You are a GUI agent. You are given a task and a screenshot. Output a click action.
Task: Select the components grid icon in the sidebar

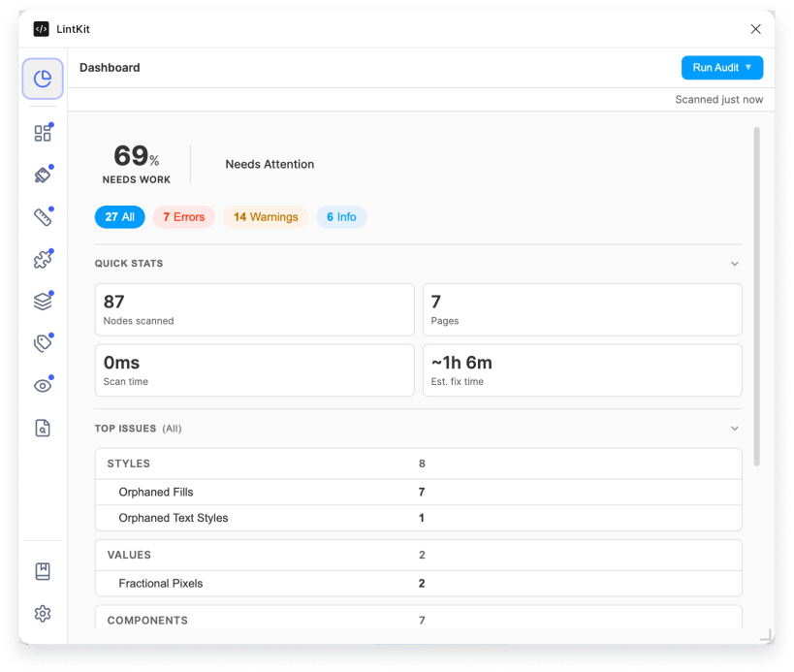(43, 133)
